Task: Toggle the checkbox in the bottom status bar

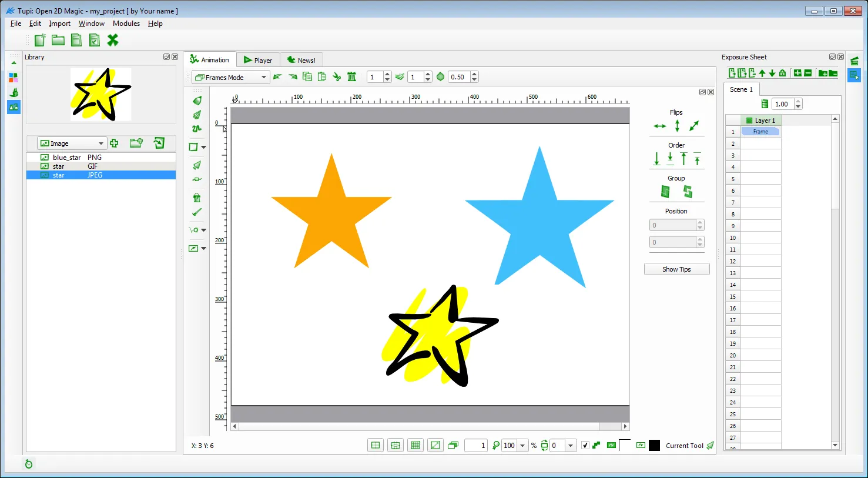Action: point(585,446)
